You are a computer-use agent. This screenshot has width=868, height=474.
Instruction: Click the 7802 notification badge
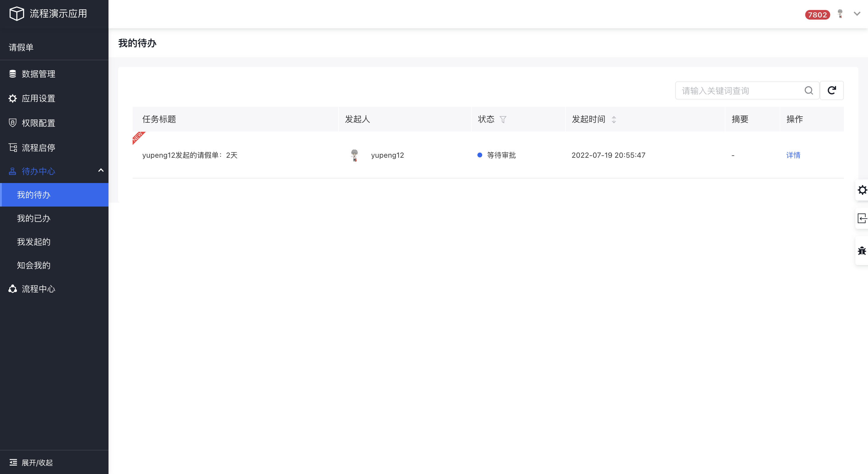point(817,15)
